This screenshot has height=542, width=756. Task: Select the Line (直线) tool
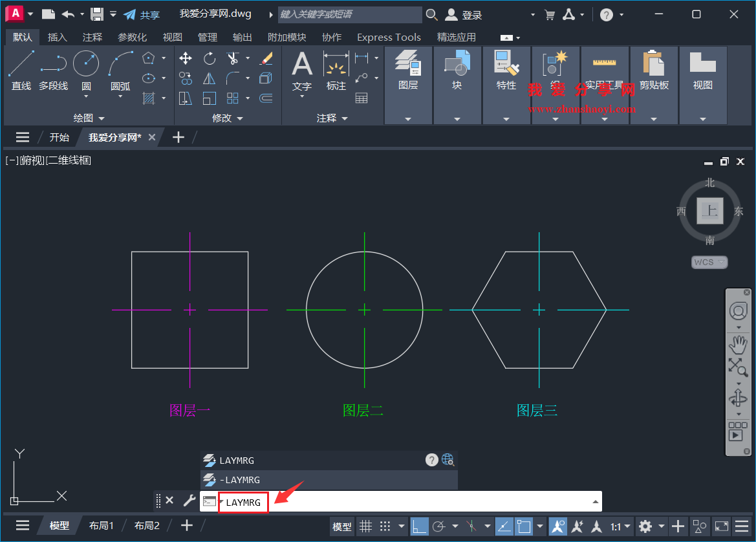pos(21,70)
